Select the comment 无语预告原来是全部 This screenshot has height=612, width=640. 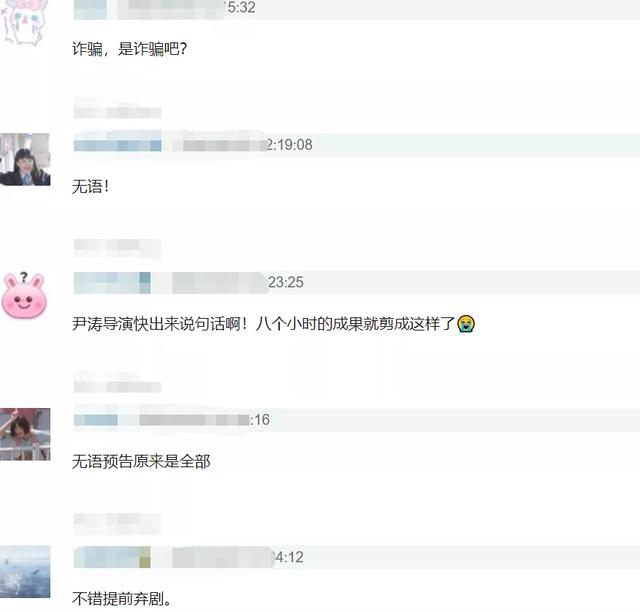[x=141, y=462]
